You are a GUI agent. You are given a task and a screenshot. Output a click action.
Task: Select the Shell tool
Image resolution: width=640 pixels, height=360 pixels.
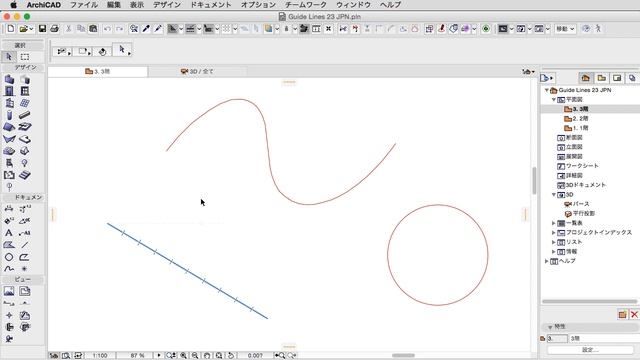point(9,139)
